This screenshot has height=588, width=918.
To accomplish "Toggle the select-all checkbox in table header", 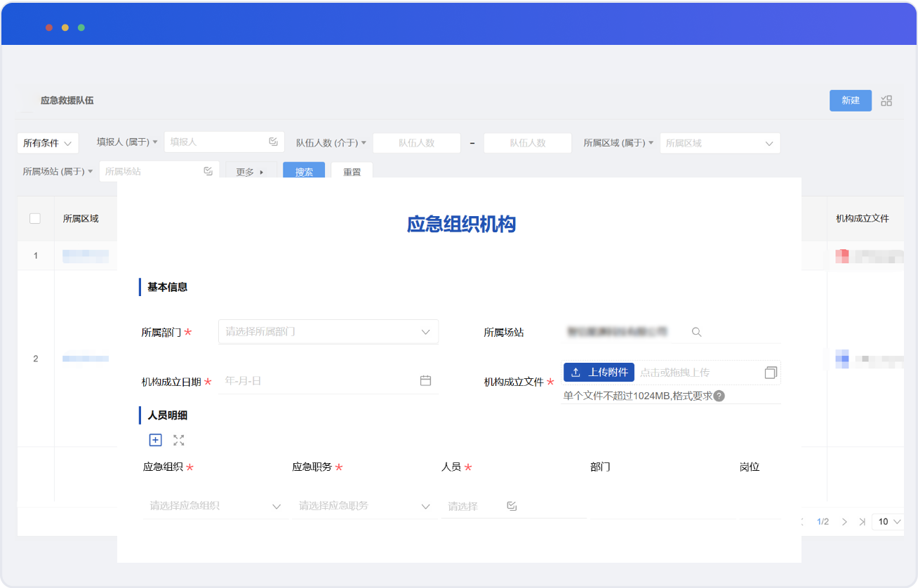I will [35, 218].
